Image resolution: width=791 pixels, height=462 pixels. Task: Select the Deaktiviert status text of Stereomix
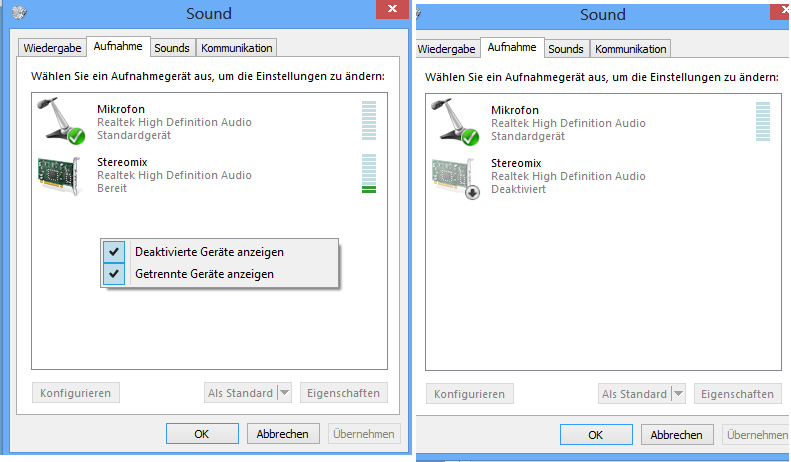(519, 189)
